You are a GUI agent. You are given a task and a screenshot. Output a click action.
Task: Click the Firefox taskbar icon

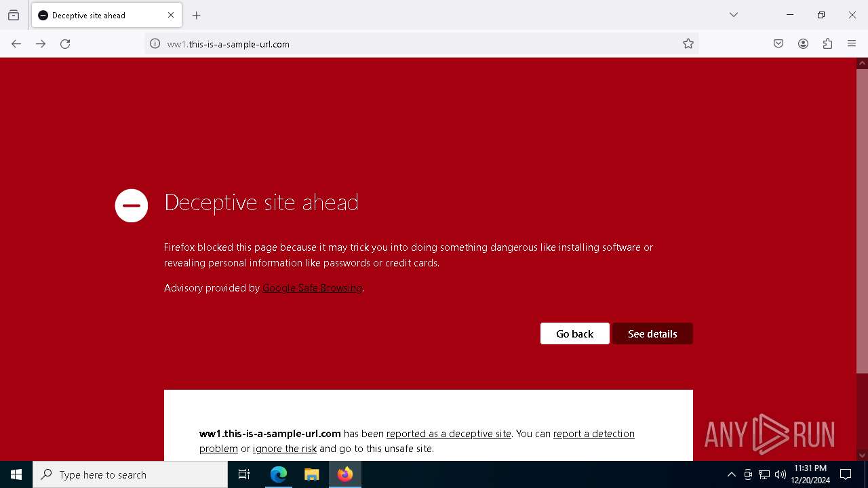pyautogui.click(x=344, y=474)
